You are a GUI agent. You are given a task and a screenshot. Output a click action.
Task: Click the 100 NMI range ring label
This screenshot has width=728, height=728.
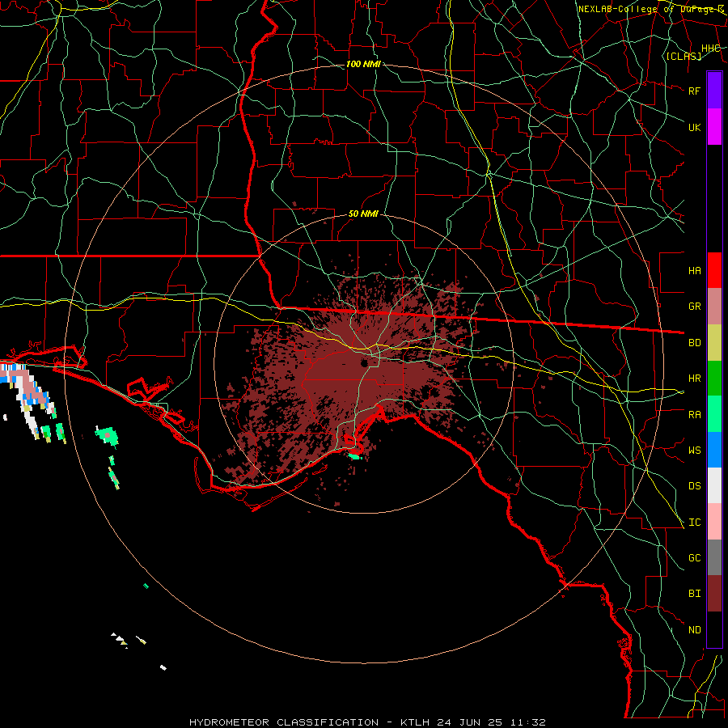point(363,64)
